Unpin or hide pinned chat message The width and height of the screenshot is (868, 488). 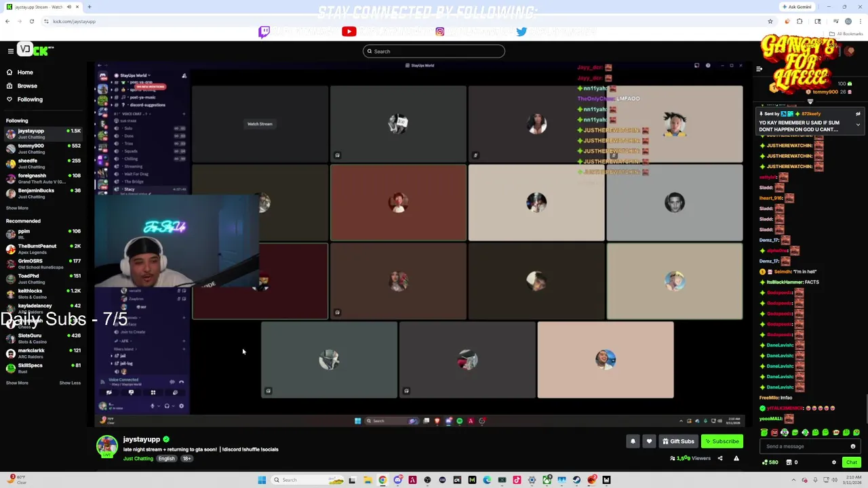tap(858, 114)
